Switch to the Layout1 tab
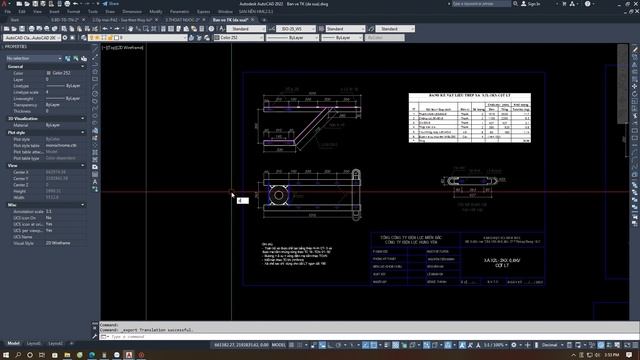This screenshot has height=360, width=640. [x=34, y=344]
